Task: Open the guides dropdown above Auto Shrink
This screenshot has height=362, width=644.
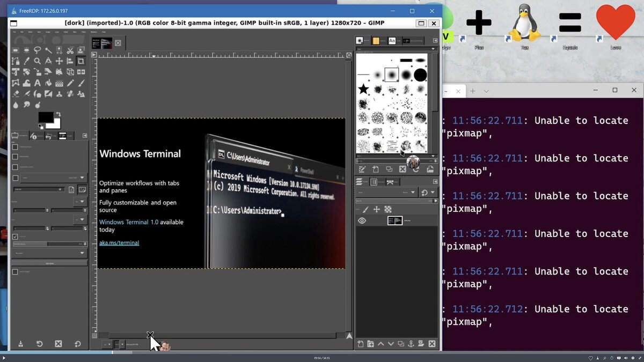Action: point(49,253)
